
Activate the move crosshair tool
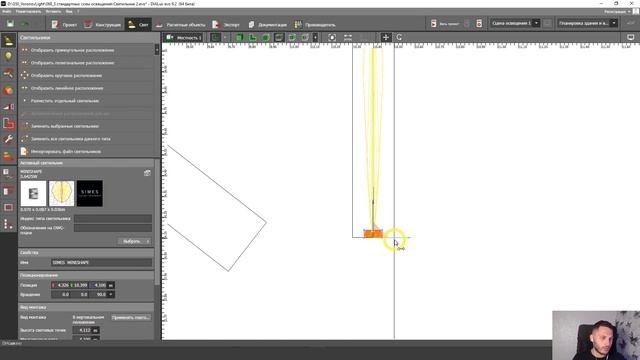click(385, 38)
